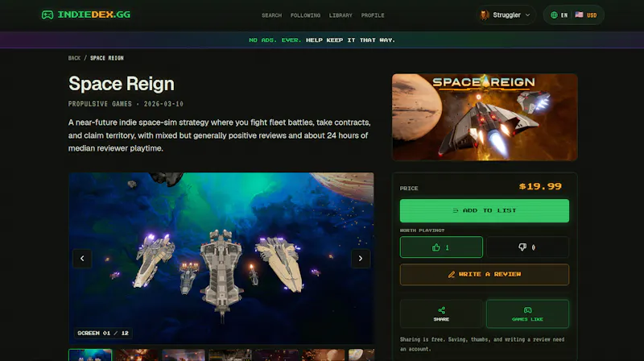Toggle the thumbs-up worth playing vote

coord(441,247)
